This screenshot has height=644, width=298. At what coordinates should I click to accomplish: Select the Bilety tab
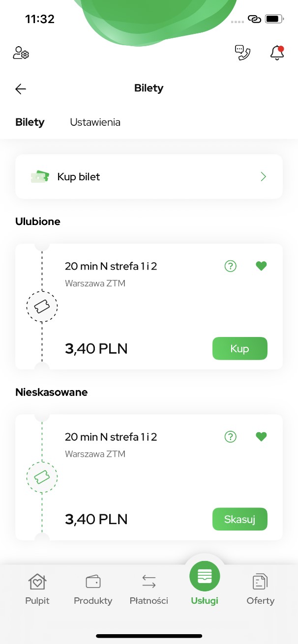click(x=30, y=122)
